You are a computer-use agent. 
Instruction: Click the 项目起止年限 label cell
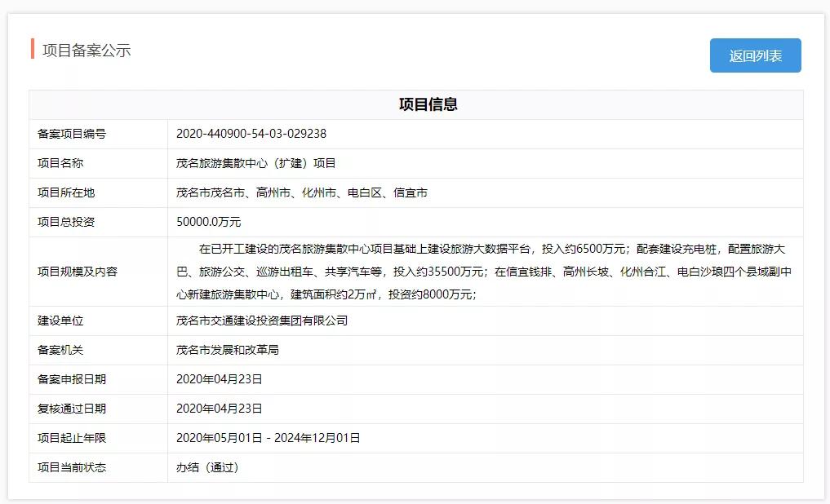[99, 438]
